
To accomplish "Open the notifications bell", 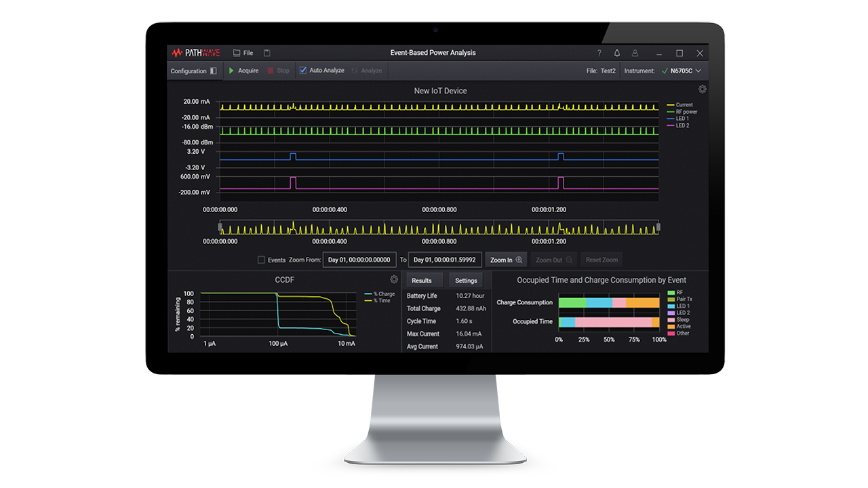I will point(617,53).
